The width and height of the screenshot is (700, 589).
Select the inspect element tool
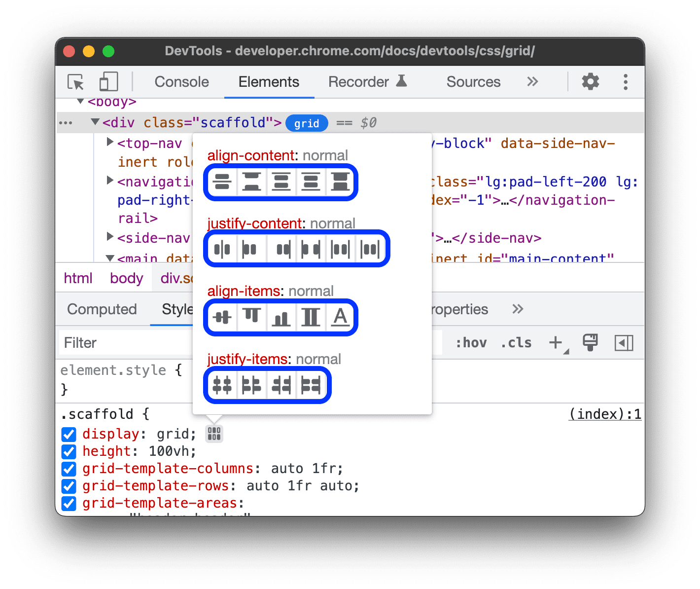pos(75,82)
